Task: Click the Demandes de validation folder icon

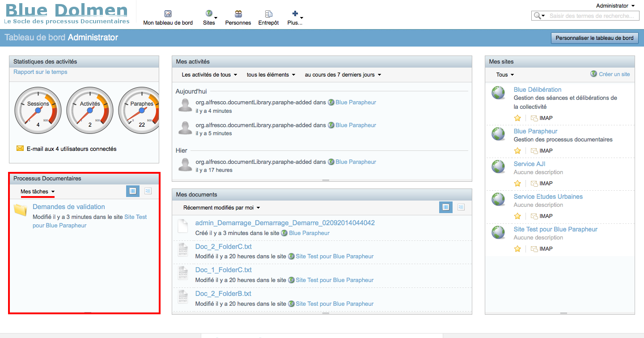Action: tap(21, 210)
